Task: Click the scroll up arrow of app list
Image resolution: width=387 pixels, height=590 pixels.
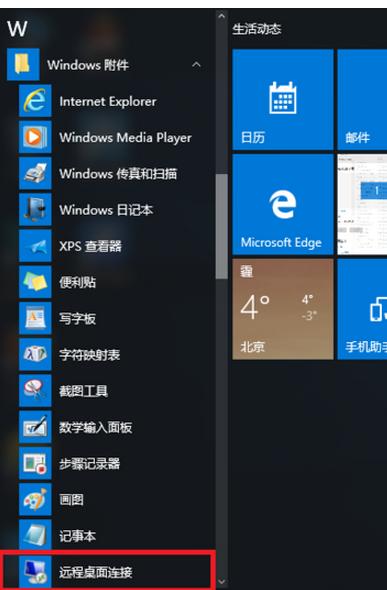Action: [x=222, y=16]
